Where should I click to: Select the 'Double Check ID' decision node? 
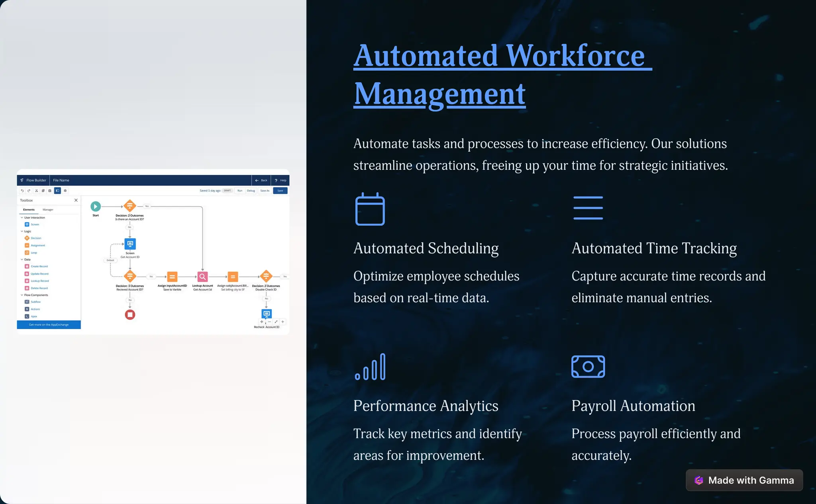pyautogui.click(x=266, y=276)
